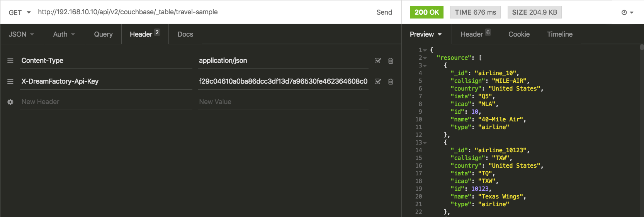
Task: Open the GET method dropdown
Action: 20,12
